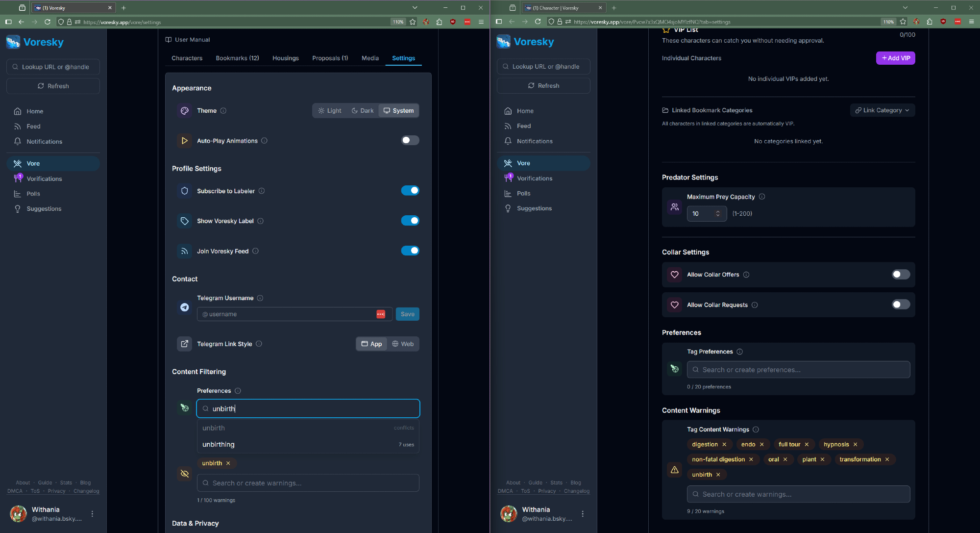This screenshot has height=533, width=980.
Task: Switch to the Bookmarks (12) tab
Action: point(237,58)
